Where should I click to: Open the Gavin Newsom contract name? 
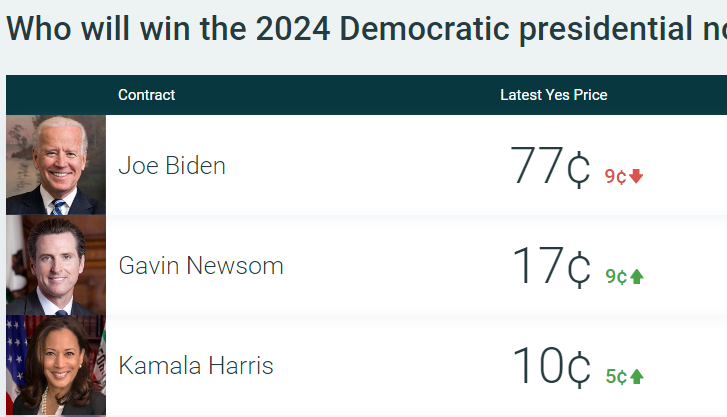pyautogui.click(x=201, y=266)
